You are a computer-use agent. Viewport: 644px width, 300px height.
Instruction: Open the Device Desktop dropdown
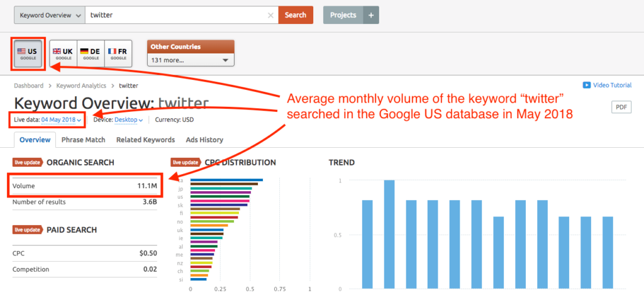(129, 119)
